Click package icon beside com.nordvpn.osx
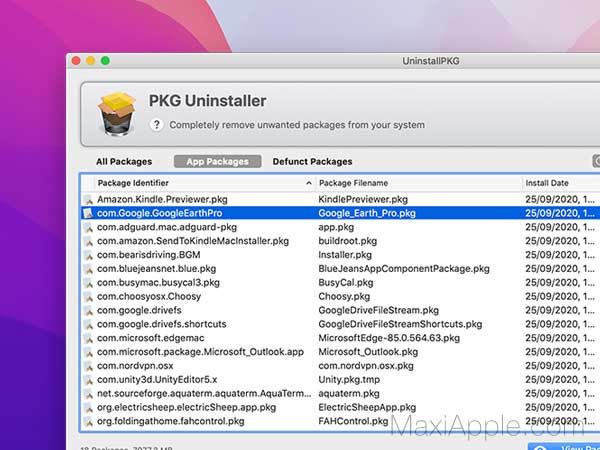The height and width of the screenshot is (450, 600). (x=88, y=366)
